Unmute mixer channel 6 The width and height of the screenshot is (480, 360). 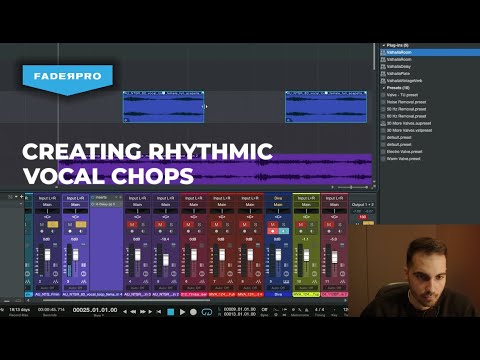click(188, 225)
